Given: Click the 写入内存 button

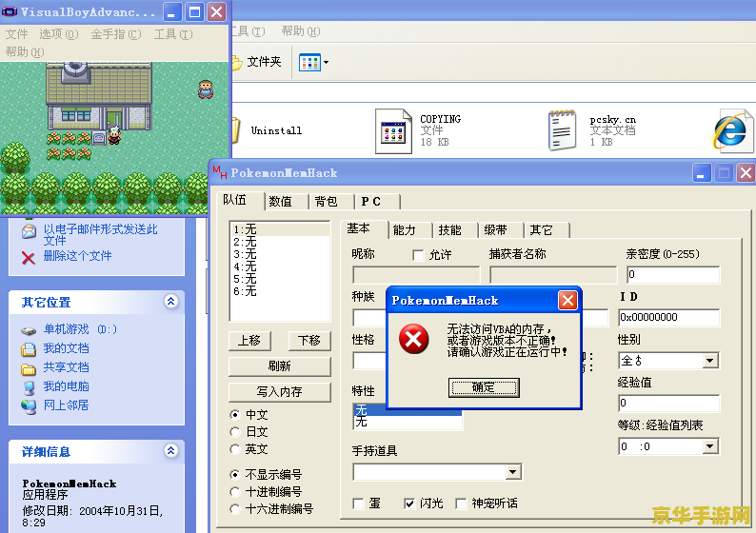Looking at the screenshot, I should pos(280,392).
